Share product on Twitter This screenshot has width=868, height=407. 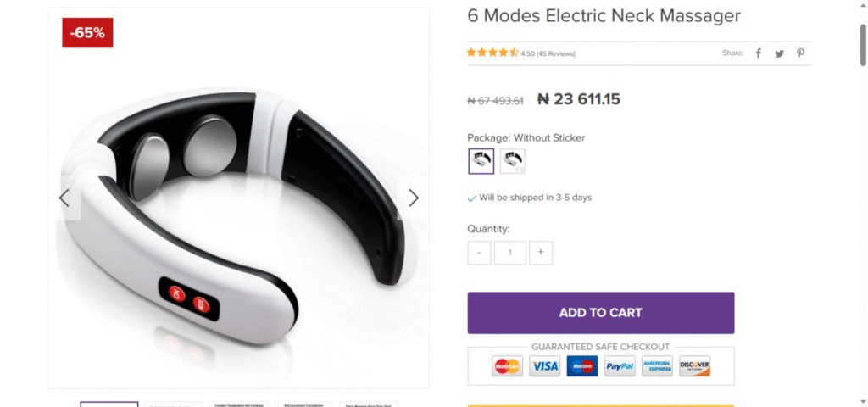point(779,53)
